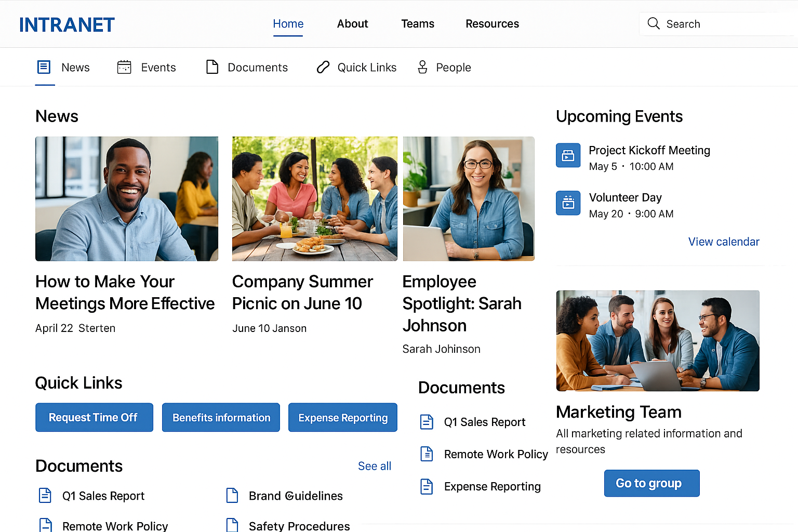Open the Company Summer Picnic article thumbnail
The image size is (798, 532).
(314, 198)
